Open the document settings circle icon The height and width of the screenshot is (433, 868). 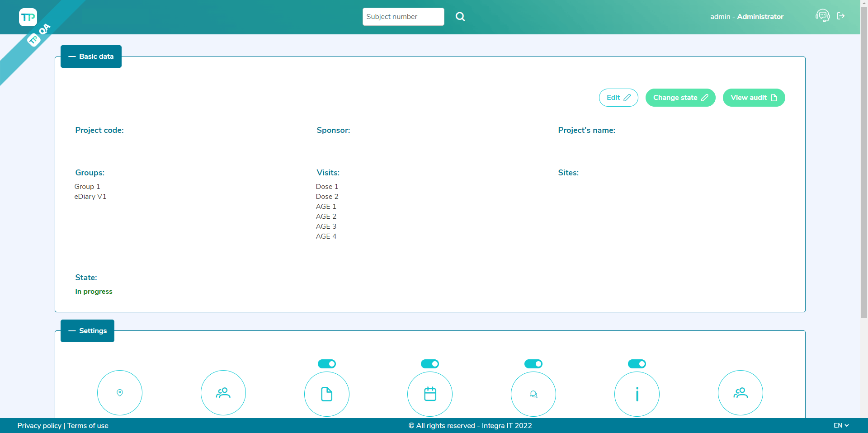pyautogui.click(x=326, y=394)
